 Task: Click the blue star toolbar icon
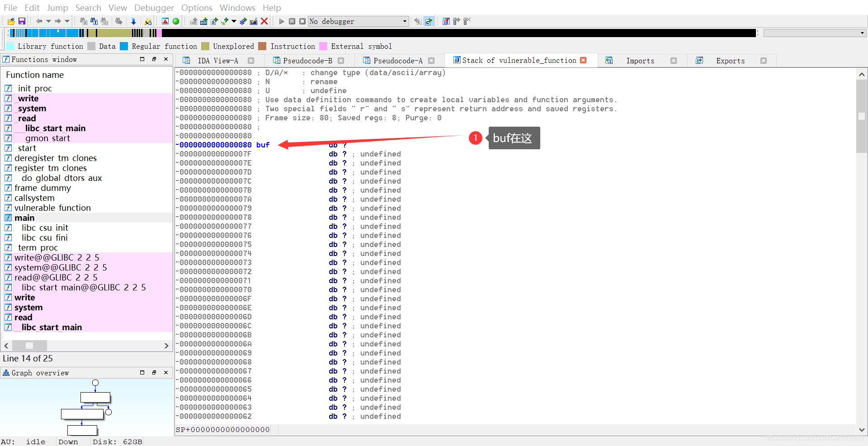point(243,21)
